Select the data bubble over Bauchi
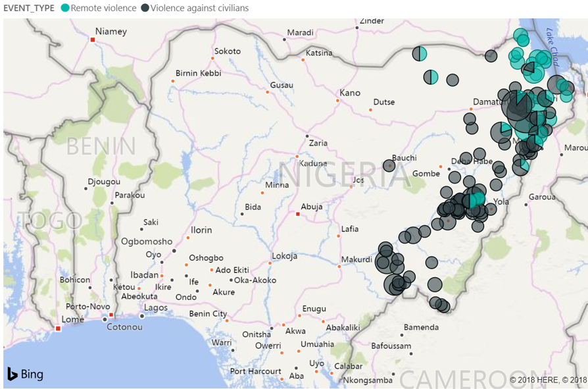The width and height of the screenshot is (588, 389). click(x=390, y=166)
